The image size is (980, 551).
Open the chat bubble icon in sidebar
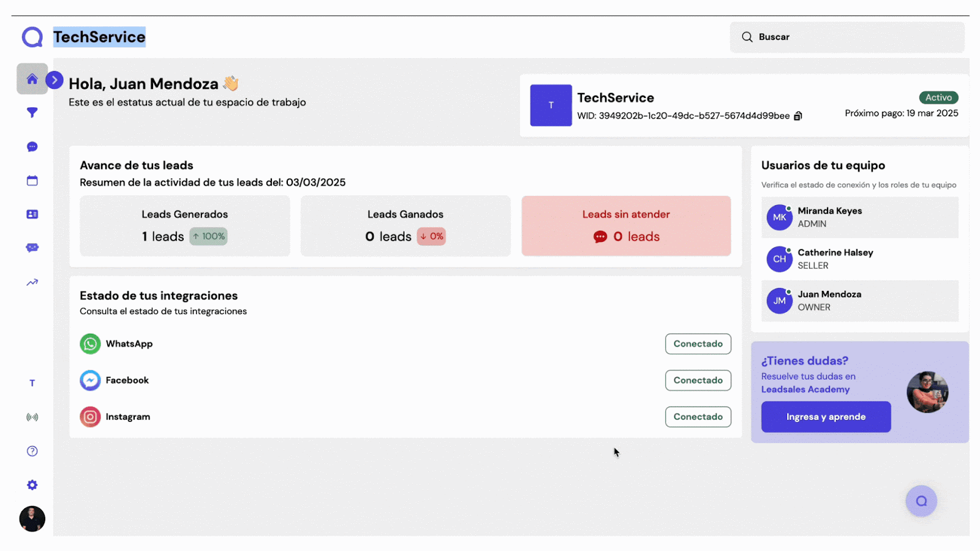click(32, 147)
